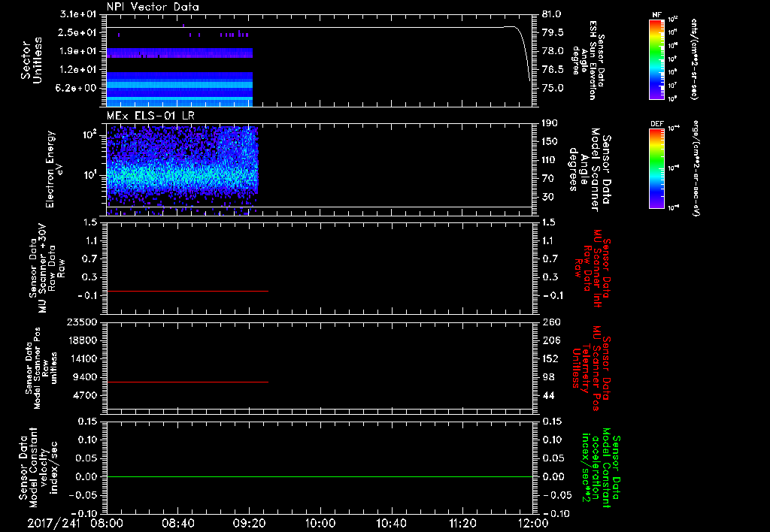The height and width of the screenshot is (532, 770).
Task: Click the 152 telemetry axis value
Action: point(551,358)
